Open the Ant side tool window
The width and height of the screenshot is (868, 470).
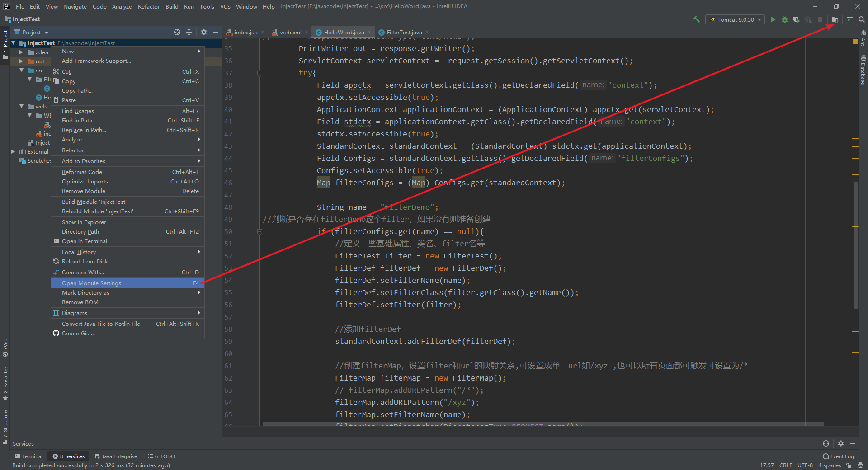click(x=863, y=38)
